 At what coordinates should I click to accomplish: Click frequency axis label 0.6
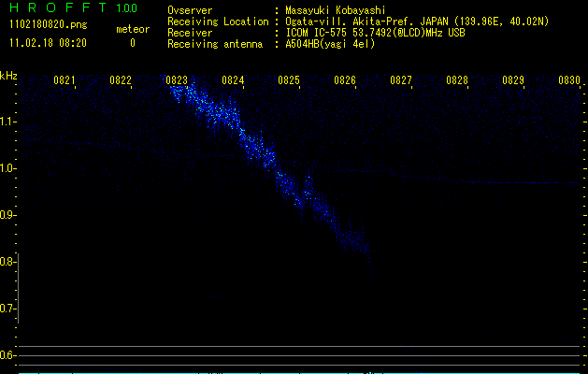pyautogui.click(x=7, y=355)
